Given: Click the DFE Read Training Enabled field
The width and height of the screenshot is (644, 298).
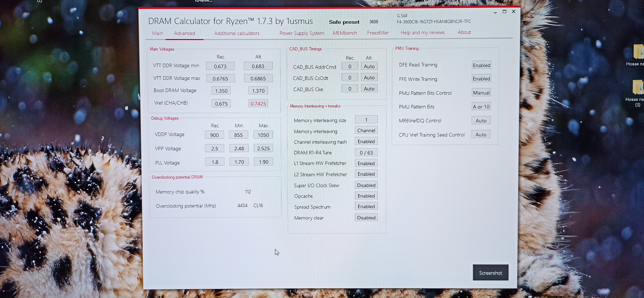Looking at the screenshot, I should tap(481, 65).
